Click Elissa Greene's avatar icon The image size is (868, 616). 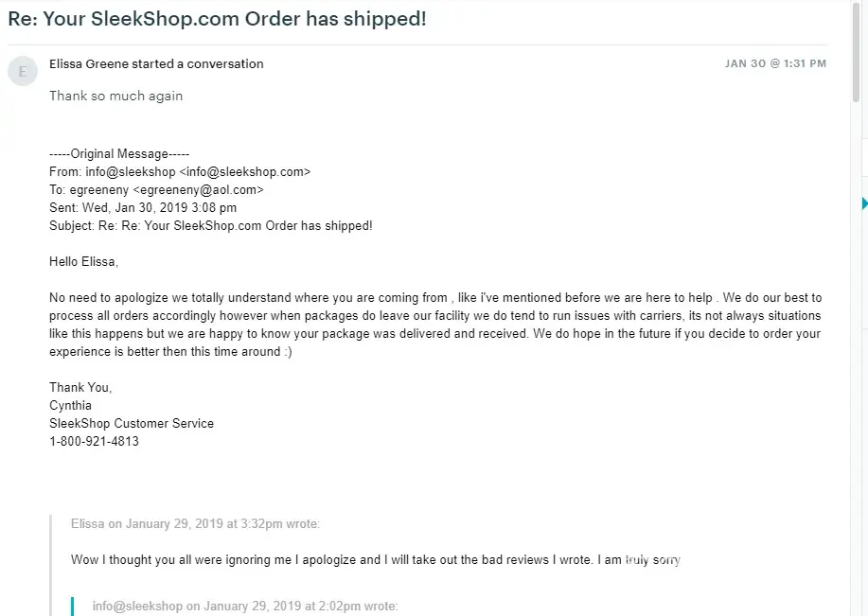click(23, 72)
